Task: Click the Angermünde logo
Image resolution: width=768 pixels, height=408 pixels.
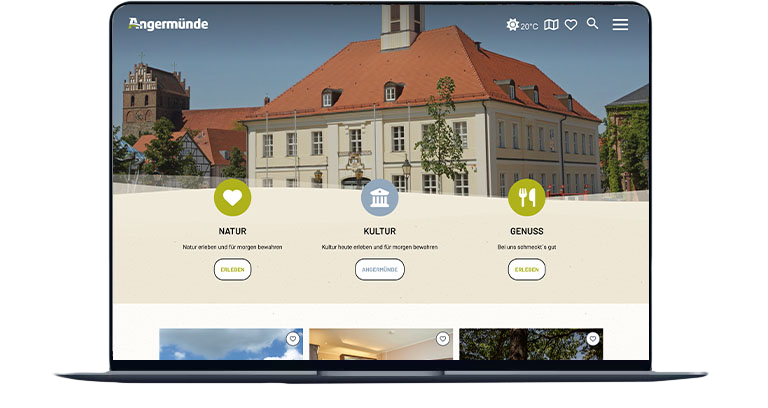Action: click(168, 24)
